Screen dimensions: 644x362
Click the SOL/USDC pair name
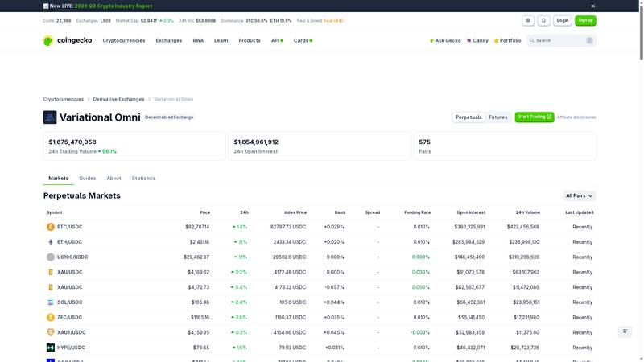pos(70,302)
